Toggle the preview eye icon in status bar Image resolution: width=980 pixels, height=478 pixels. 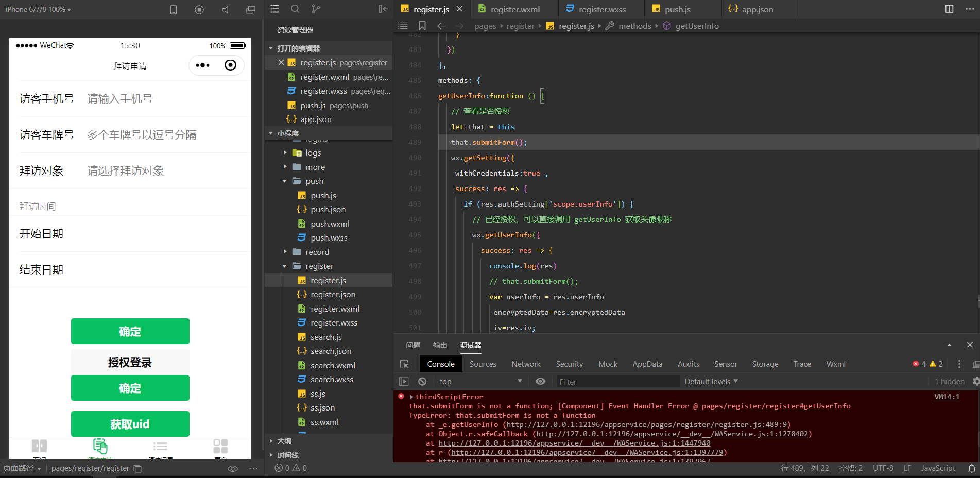pyautogui.click(x=233, y=468)
